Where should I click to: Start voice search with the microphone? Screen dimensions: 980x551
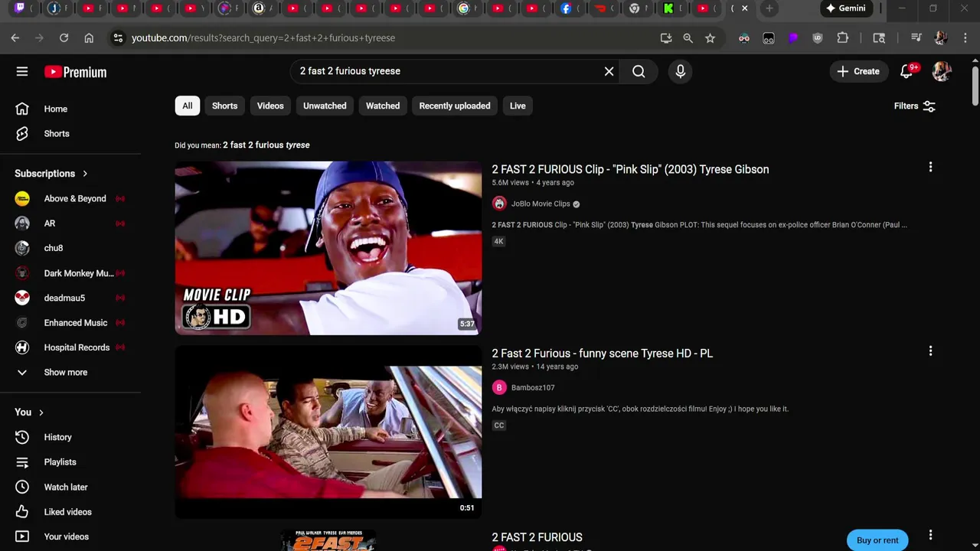(x=681, y=71)
